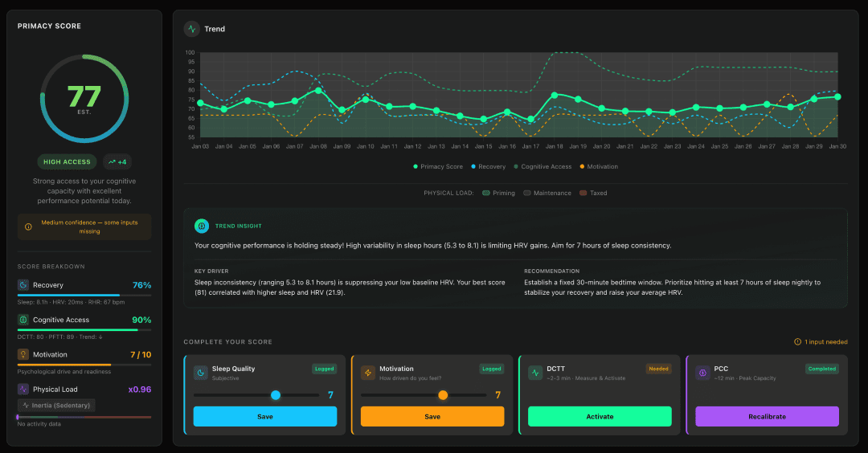Click the Jan 30 Primacy Score data point
The image size is (868, 453).
pyautogui.click(x=837, y=97)
